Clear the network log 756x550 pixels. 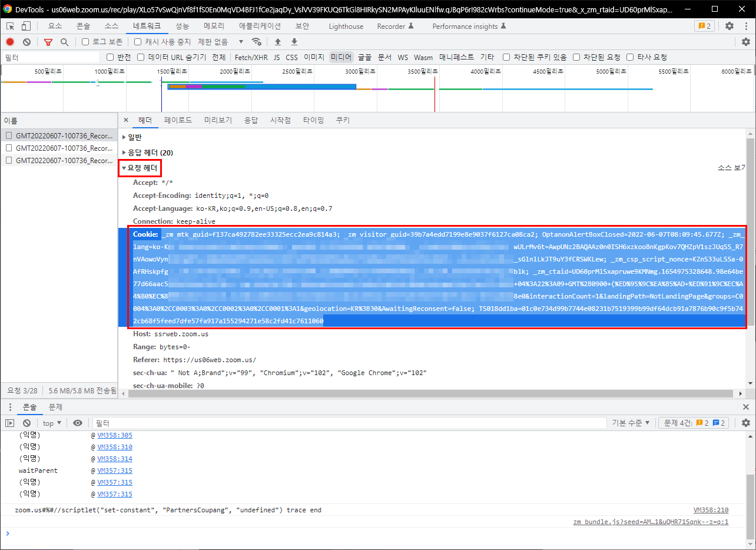point(26,42)
